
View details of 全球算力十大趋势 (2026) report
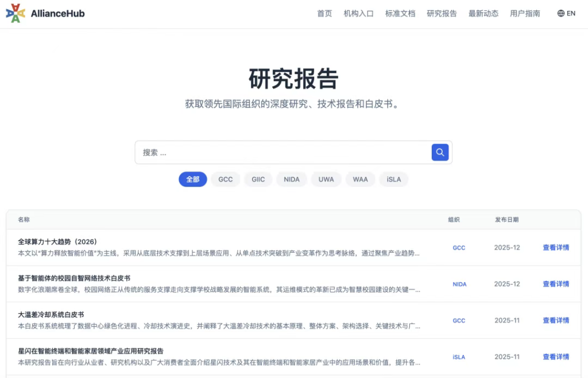pos(555,248)
